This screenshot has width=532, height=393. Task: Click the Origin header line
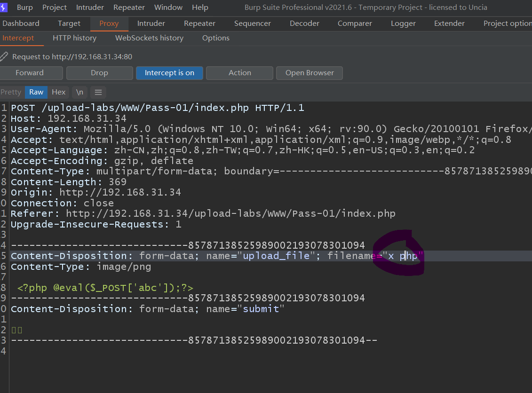[95, 192]
